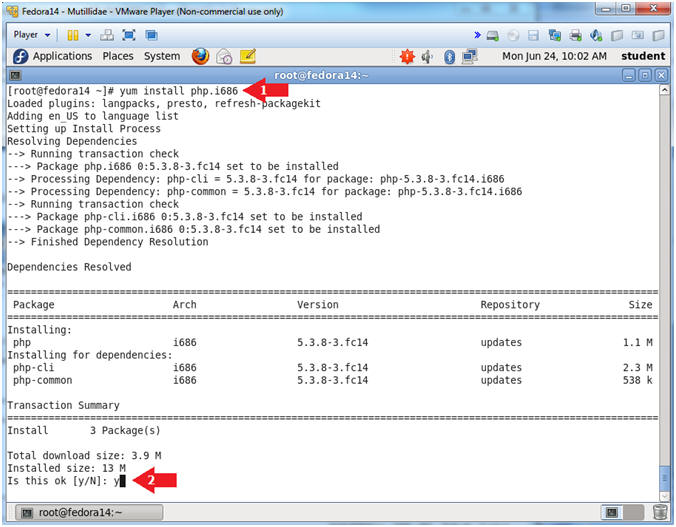Open the Applications menu

tap(63, 56)
